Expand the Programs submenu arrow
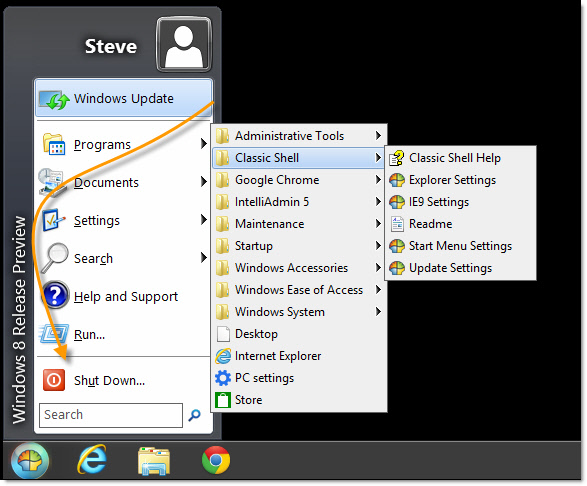Screen dimensions: 587x486 point(203,143)
